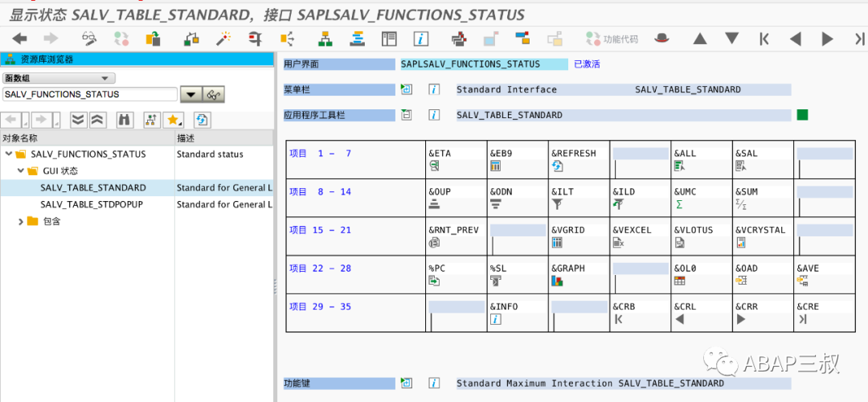
Task: Select the &UMC sum function cell
Action: click(702, 198)
